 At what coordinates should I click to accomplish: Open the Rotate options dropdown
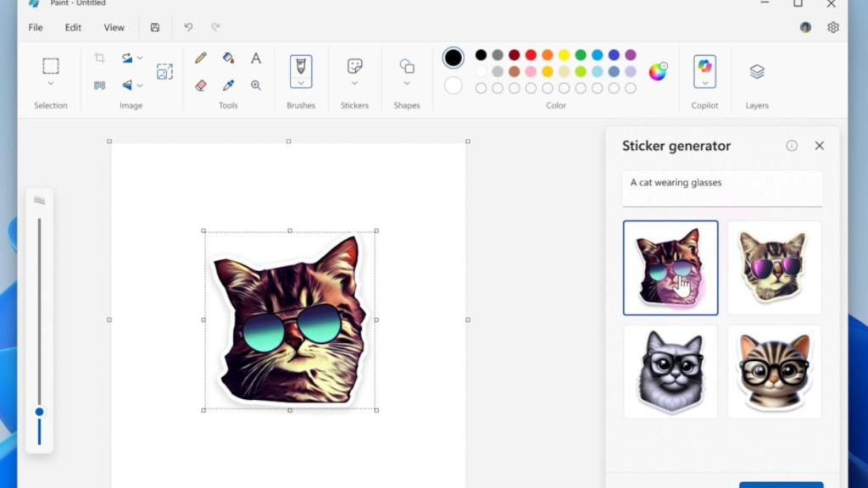tap(141, 58)
